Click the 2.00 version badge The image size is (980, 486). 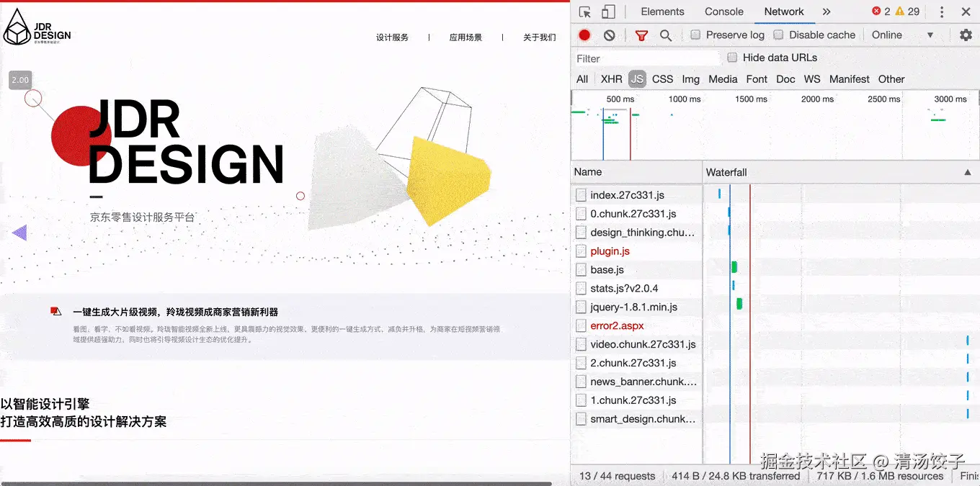pos(20,81)
